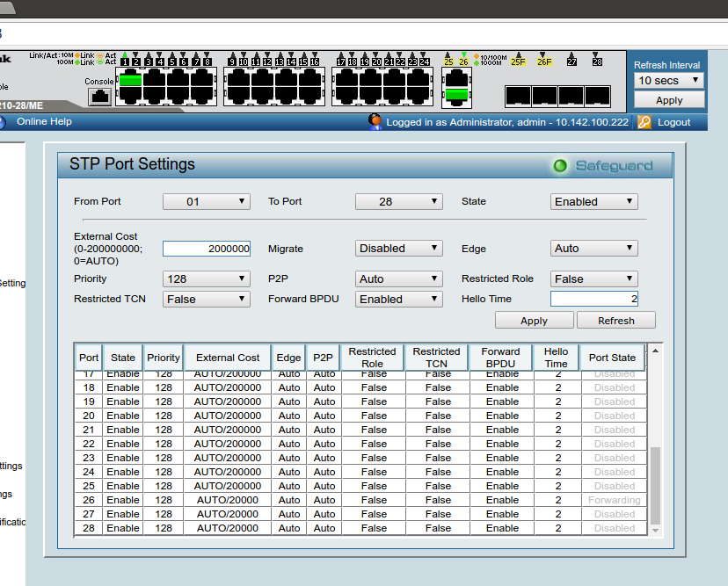The image size is (728, 586).
Task: Click AUTO/20000 cost in port 28 row
Action: [x=228, y=528]
